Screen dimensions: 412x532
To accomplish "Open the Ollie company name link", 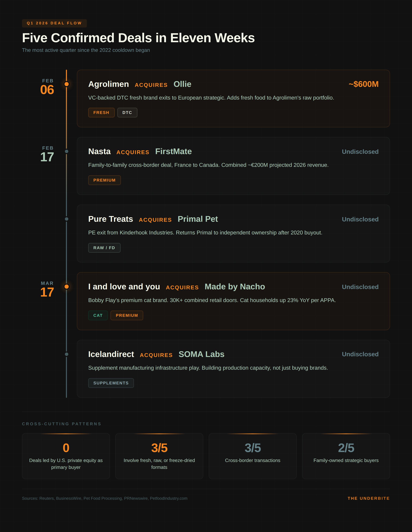I will (182, 84).
